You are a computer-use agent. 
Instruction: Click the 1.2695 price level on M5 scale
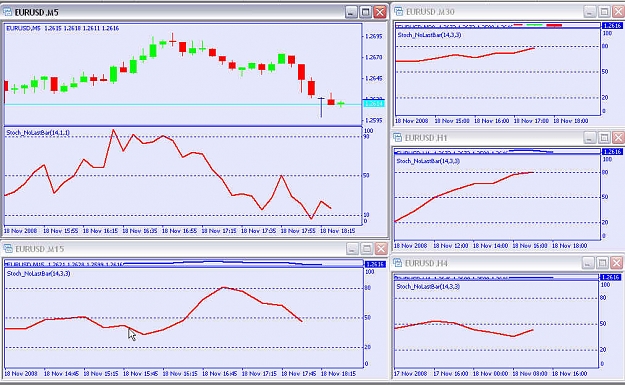tap(373, 36)
